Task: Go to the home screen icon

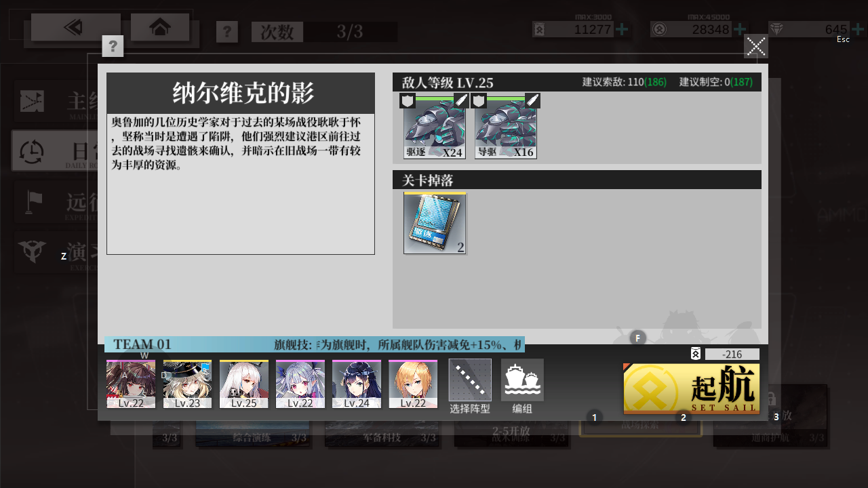Action: [x=160, y=27]
